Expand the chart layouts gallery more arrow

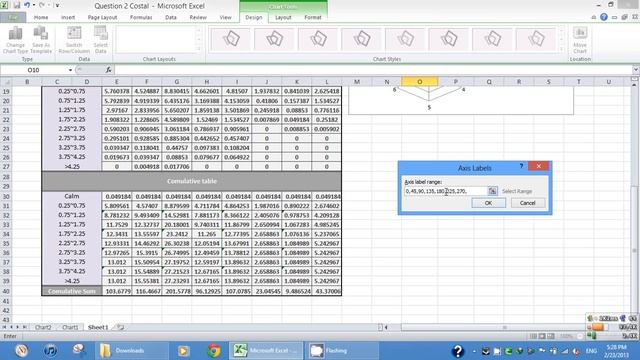199,49
